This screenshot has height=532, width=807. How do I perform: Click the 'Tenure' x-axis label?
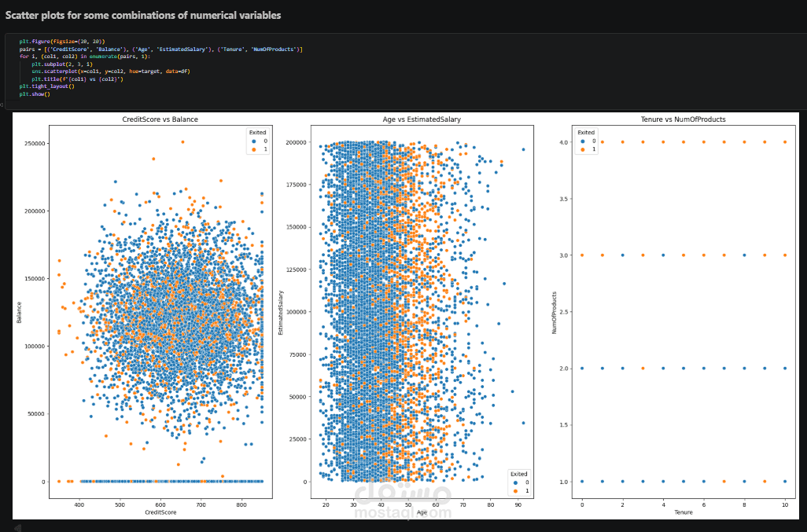683,512
